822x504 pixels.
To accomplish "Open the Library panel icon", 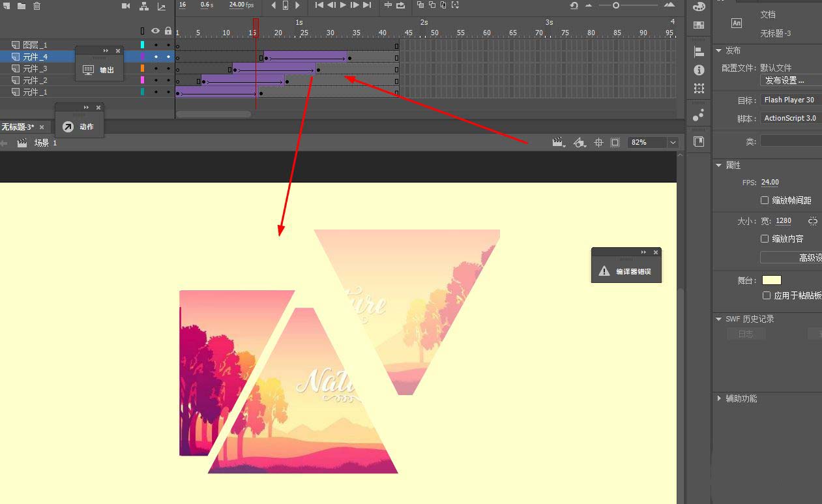I will coord(699,141).
